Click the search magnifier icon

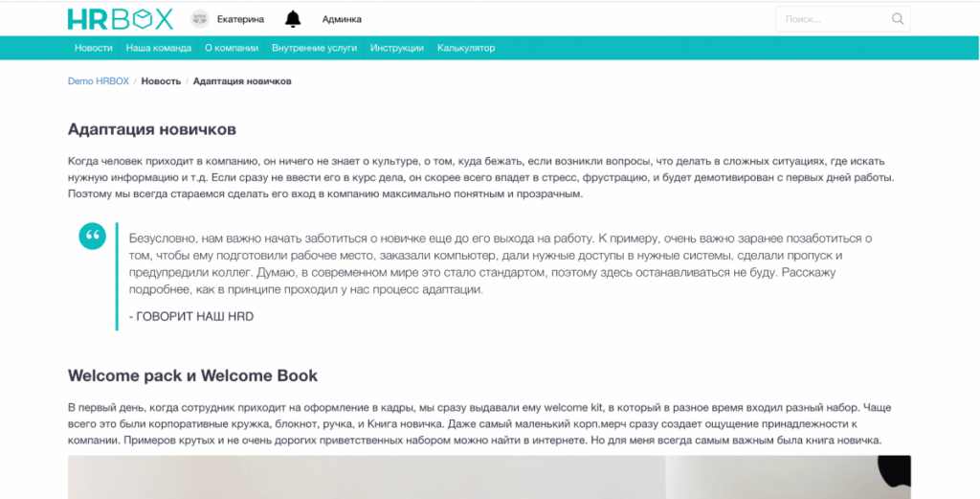(x=898, y=19)
